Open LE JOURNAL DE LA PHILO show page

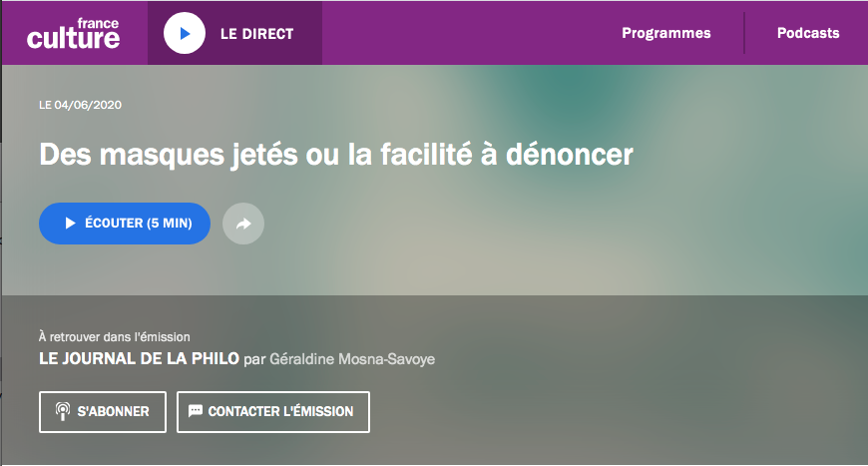[x=139, y=359]
